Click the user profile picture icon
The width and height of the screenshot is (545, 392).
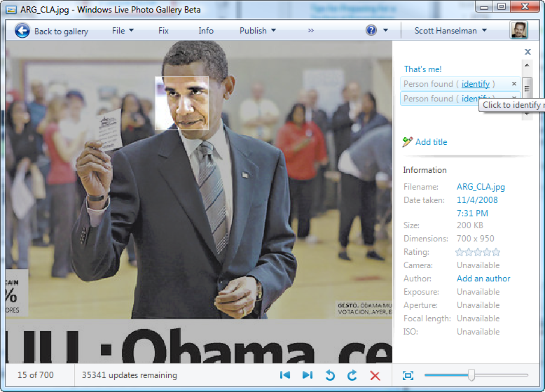tap(518, 31)
